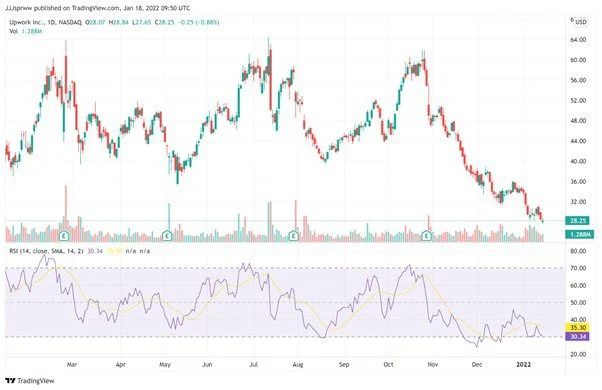Image resolution: width=602 pixels, height=390 pixels.
Task: Click the 20.00 RSI axis label
Action: click(579, 354)
